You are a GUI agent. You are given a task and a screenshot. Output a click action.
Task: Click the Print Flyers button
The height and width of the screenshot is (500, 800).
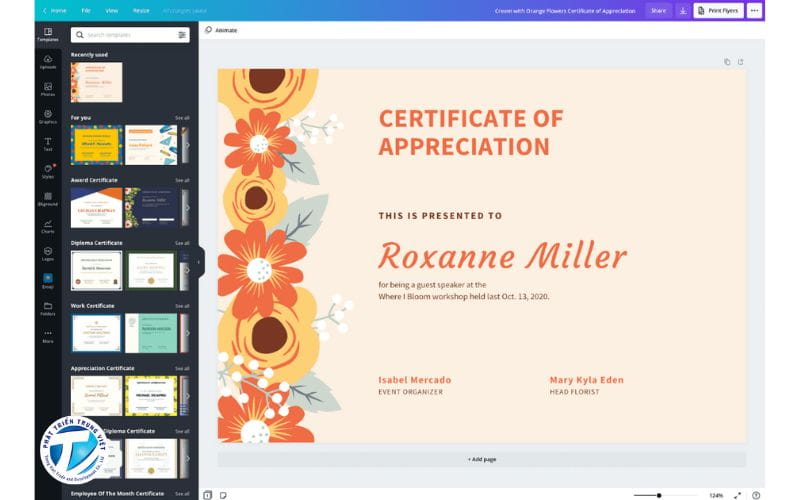click(719, 10)
